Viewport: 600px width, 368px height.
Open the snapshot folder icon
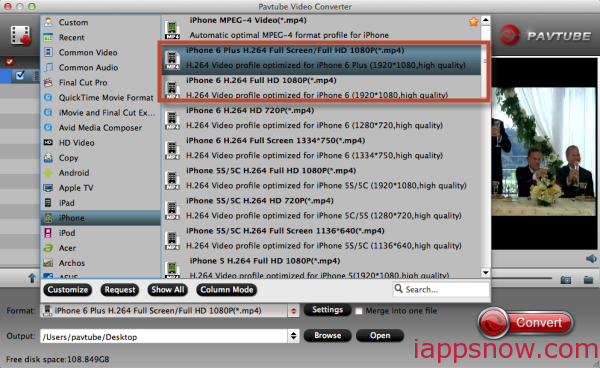(589, 280)
